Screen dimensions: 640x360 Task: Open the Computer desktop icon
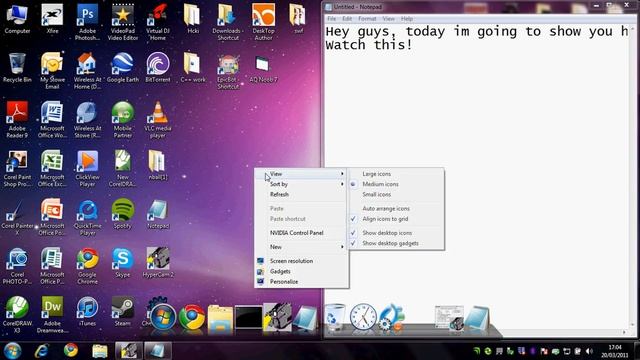pyautogui.click(x=17, y=19)
